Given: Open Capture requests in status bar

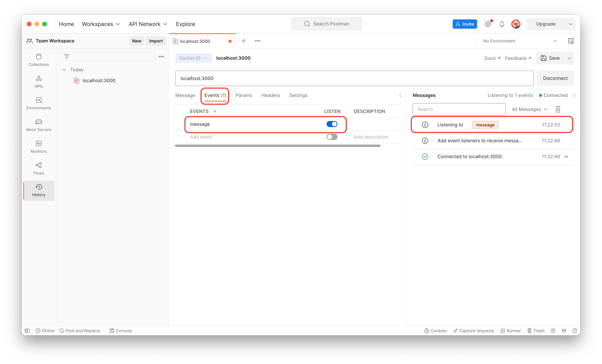Looking at the screenshot, I should click(x=474, y=330).
